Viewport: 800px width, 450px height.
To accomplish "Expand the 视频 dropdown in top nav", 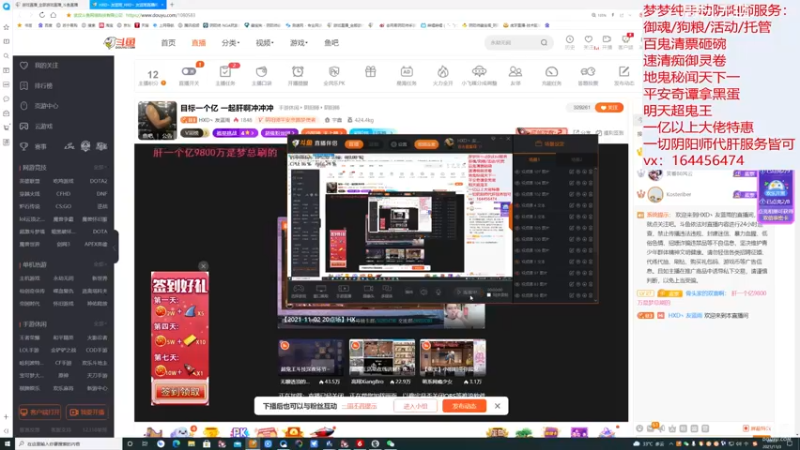I will pyautogui.click(x=265, y=43).
